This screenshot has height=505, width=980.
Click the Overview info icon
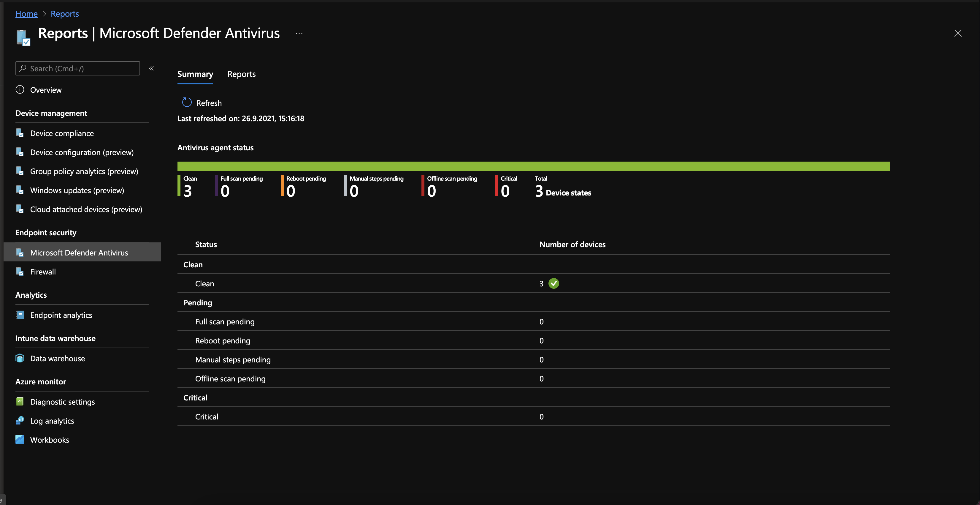(x=20, y=89)
